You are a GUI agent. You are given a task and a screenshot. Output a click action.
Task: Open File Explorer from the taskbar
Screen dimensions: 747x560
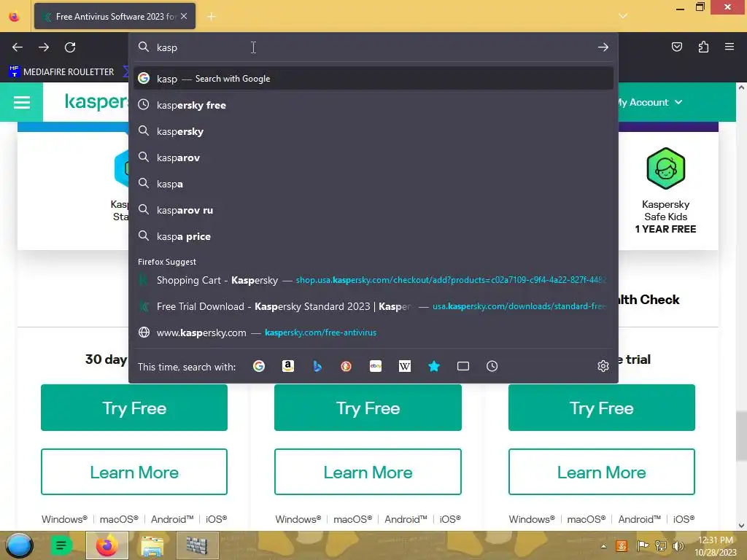(152, 545)
